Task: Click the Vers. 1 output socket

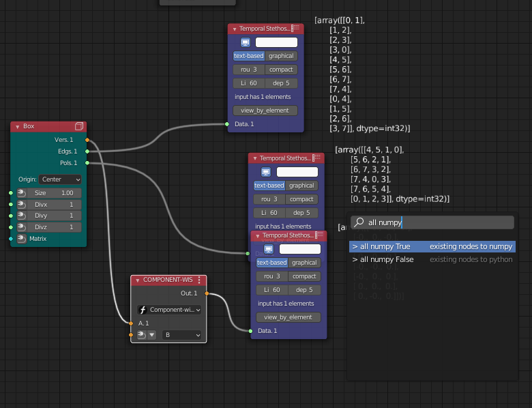Action: click(x=87, y=140)
